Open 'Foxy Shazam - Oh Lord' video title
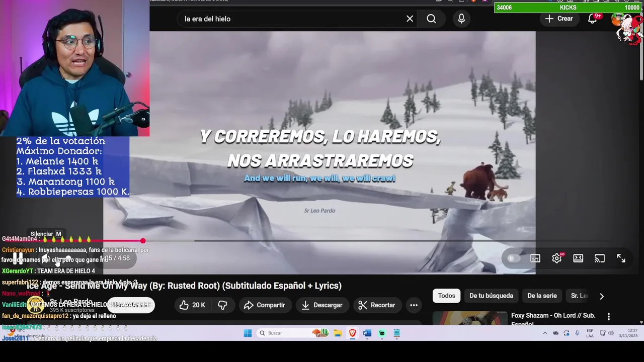This screenshot has width=644, height=362. [x=553, y=319]
